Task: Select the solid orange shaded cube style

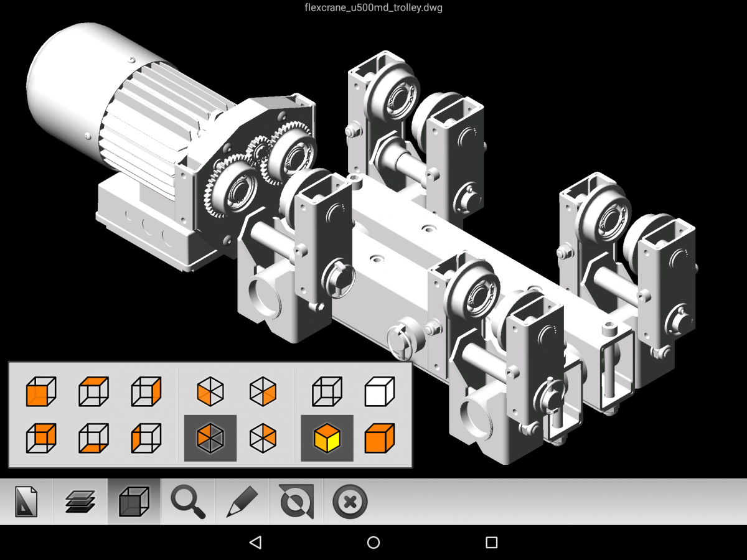Action: (x=378, y=439)
